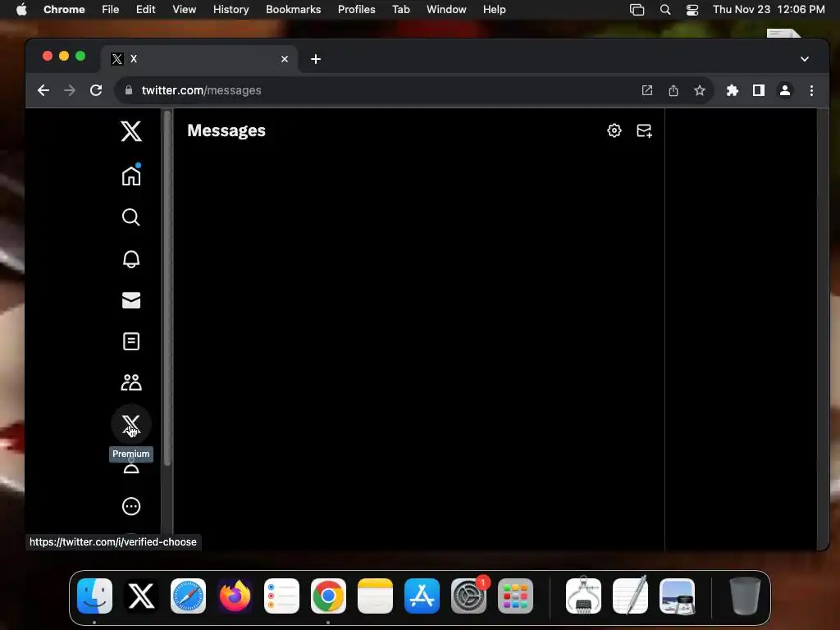Screen dimensions: 840x630
Task: Open Control Center in menu bar
Action: coord(692,9)
